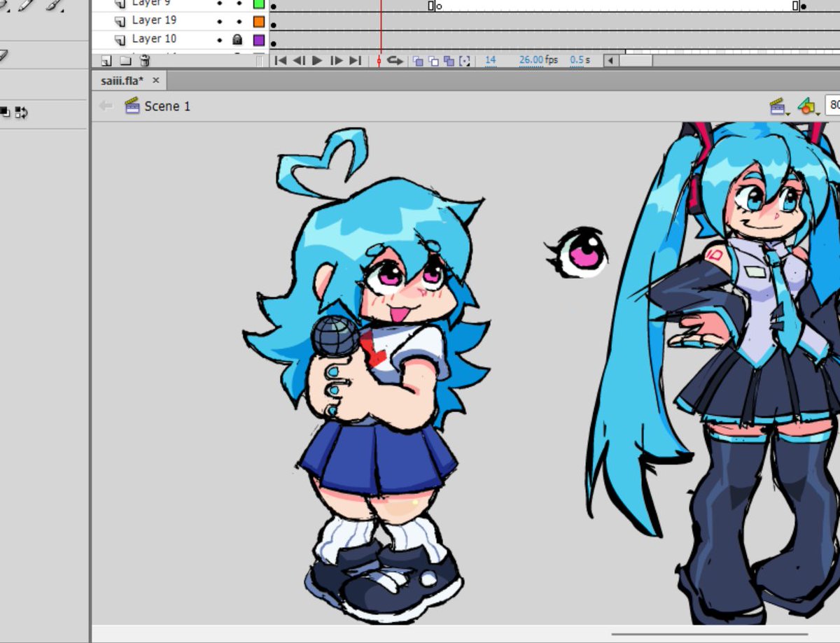
Task: Click the New Layer icon
Action: 106,61
